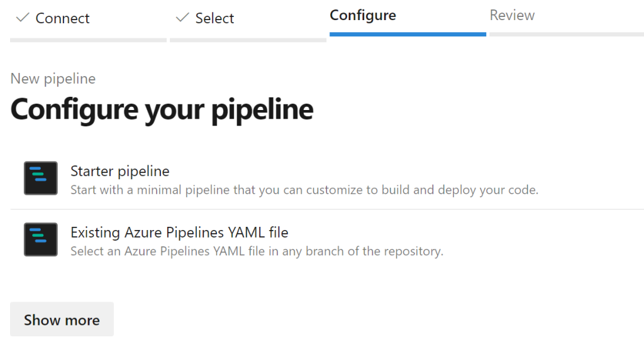Click the gray progress bar under Review
Screen dimensions: 644x340
pos(567,35)
